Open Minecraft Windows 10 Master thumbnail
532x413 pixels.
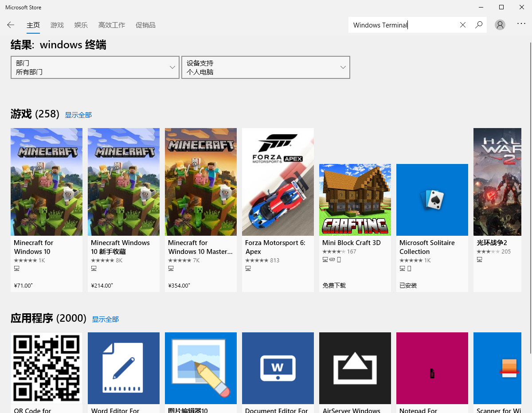[201, 182]
